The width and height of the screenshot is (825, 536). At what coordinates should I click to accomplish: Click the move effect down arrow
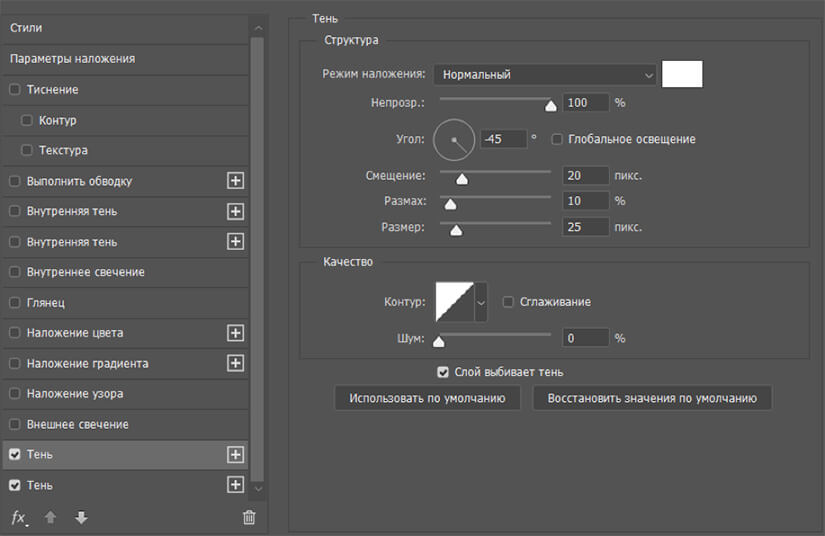click(x=81, y=518)
